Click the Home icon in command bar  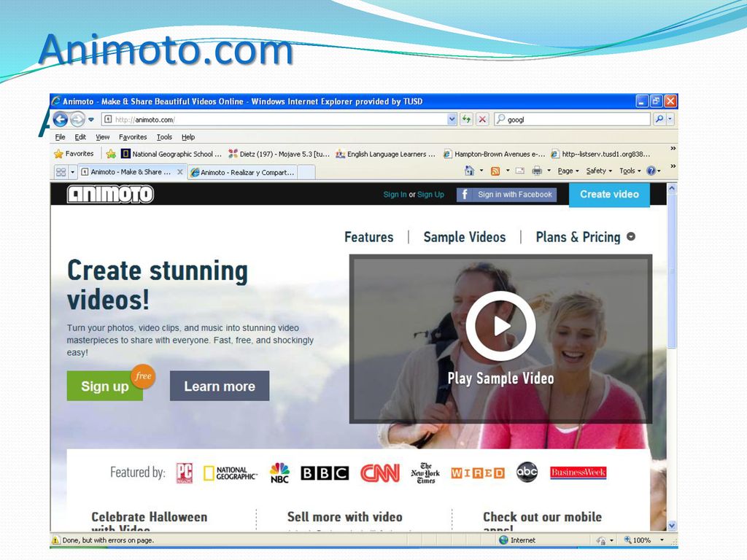pos(469,171)
